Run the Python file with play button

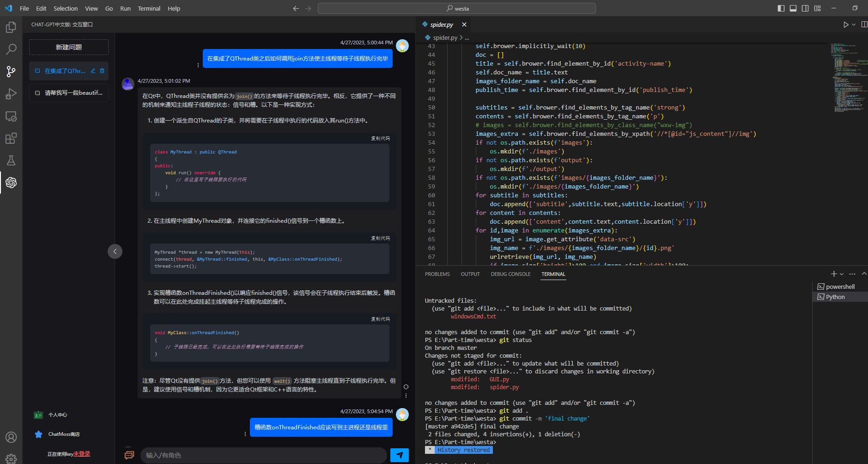click(x=846, y=24)
